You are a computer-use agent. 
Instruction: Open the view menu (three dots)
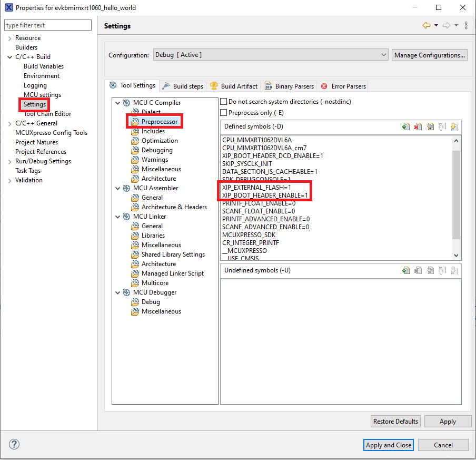(466, 25)
